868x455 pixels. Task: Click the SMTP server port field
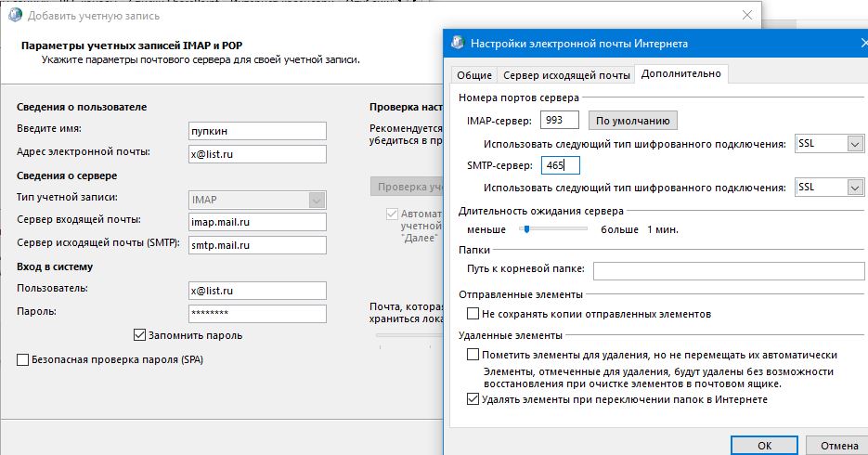coord(560,165)
